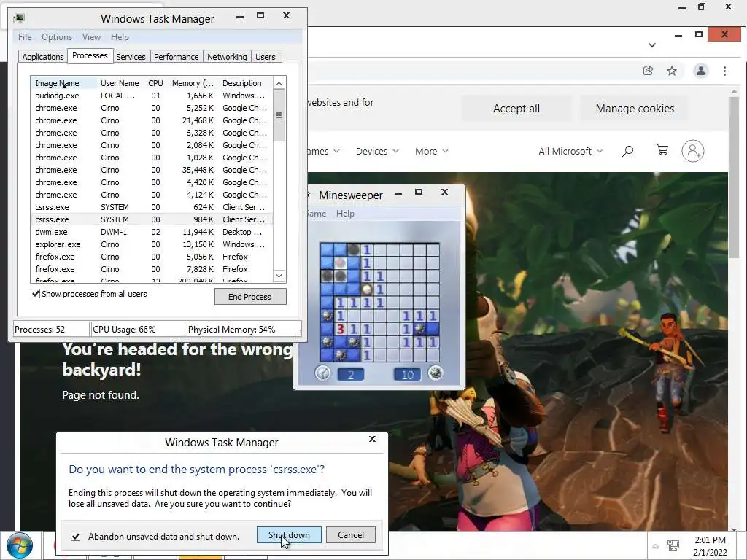Screen dimensions: 747x560
Task: Toggle Abandon unsaved data and shut down
Action: (x=76, y=536)
